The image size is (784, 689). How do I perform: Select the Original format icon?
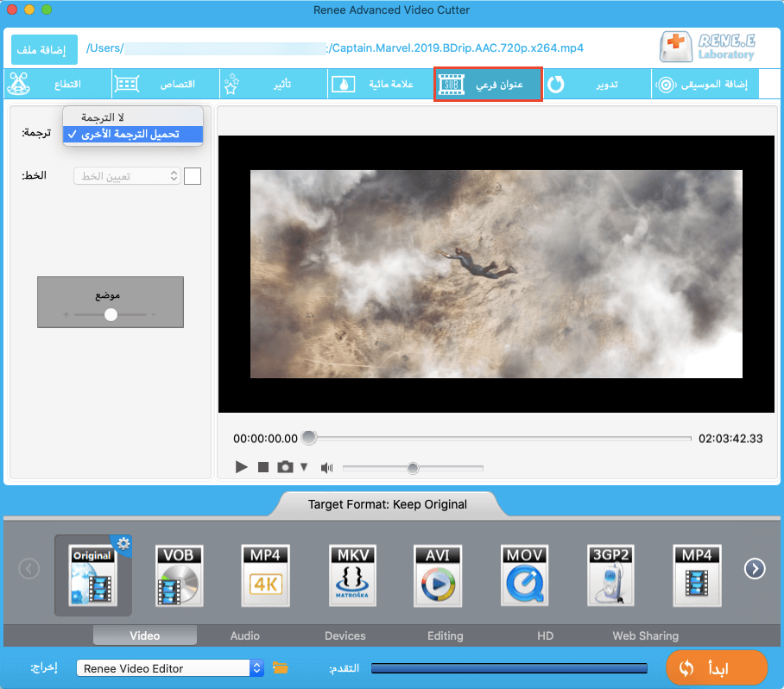click(93, 575)
